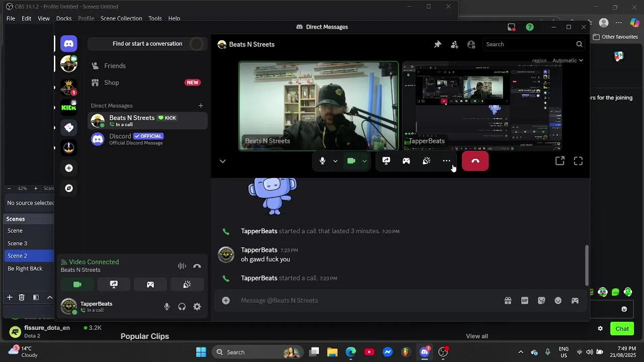Select the TapperBeats screen share tile
This screenshot has height=362, width=644.
[x=482, y=106]
